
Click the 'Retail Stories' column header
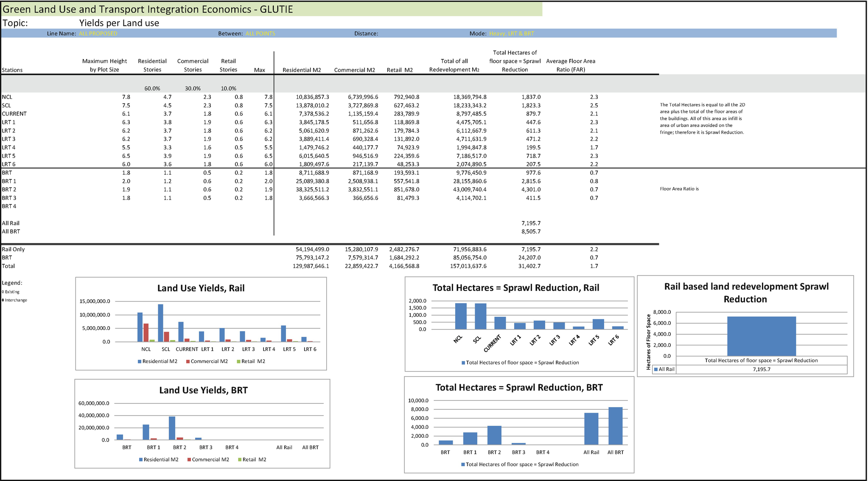228,65
